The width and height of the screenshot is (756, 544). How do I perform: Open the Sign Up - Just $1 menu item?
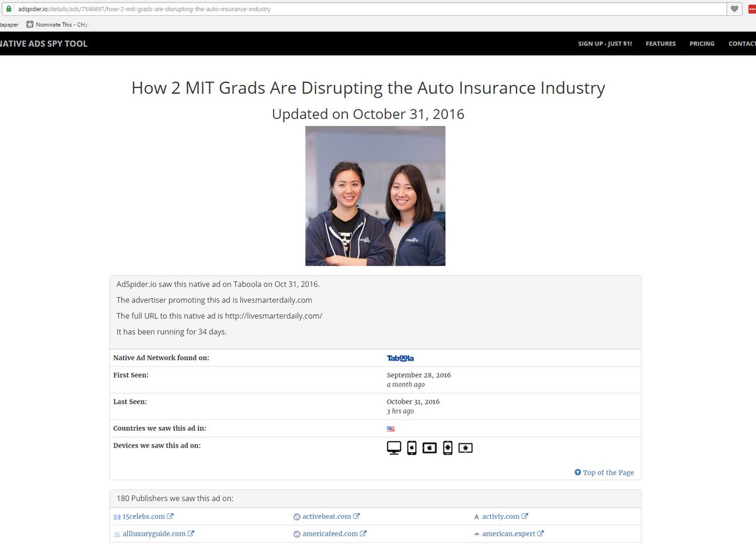[x=605, y=43]
